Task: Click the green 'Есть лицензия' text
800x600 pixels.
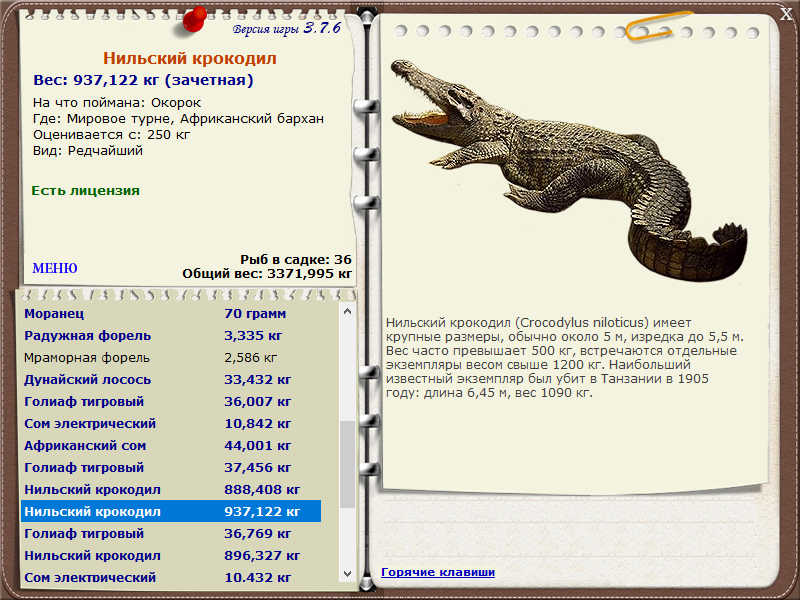Action: tap(85, 191)
